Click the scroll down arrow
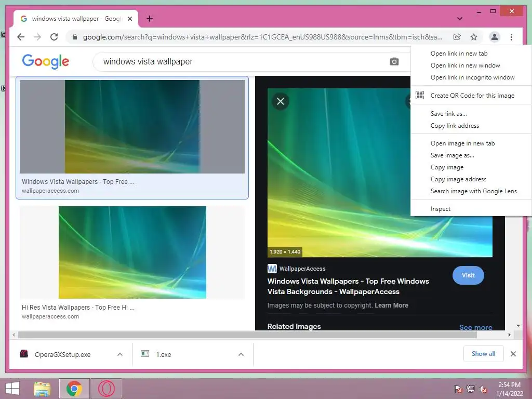This screenshot has width=532, height=399. (518, 326)
